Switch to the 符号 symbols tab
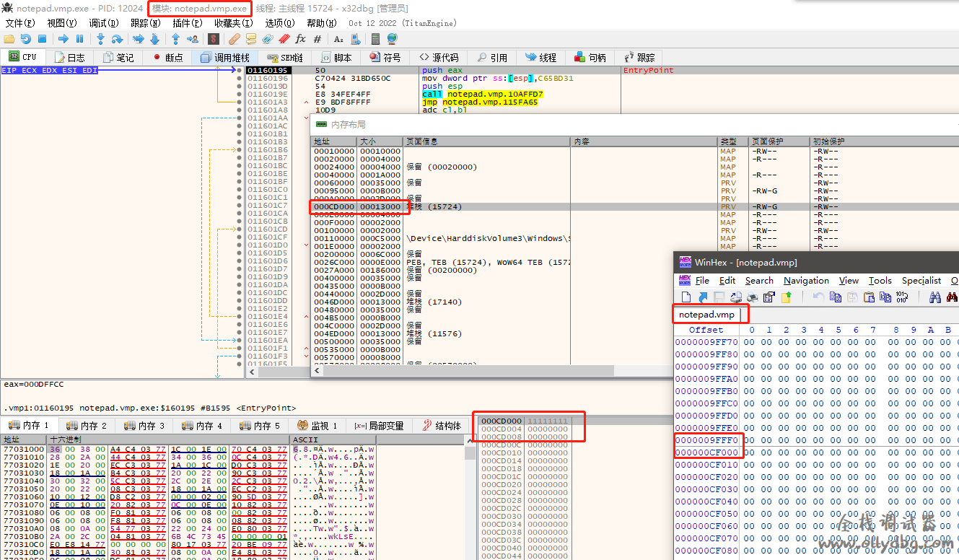959x560 pixels. tap(385, 57)
